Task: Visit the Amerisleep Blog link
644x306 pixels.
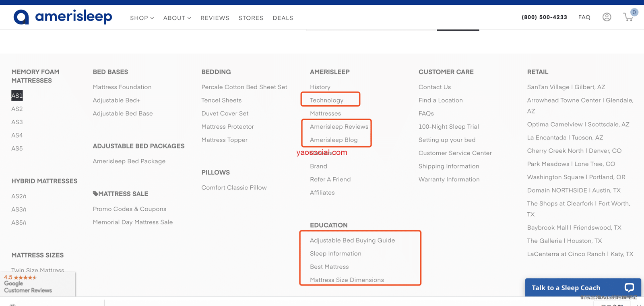Action: [x=333, y=140]
